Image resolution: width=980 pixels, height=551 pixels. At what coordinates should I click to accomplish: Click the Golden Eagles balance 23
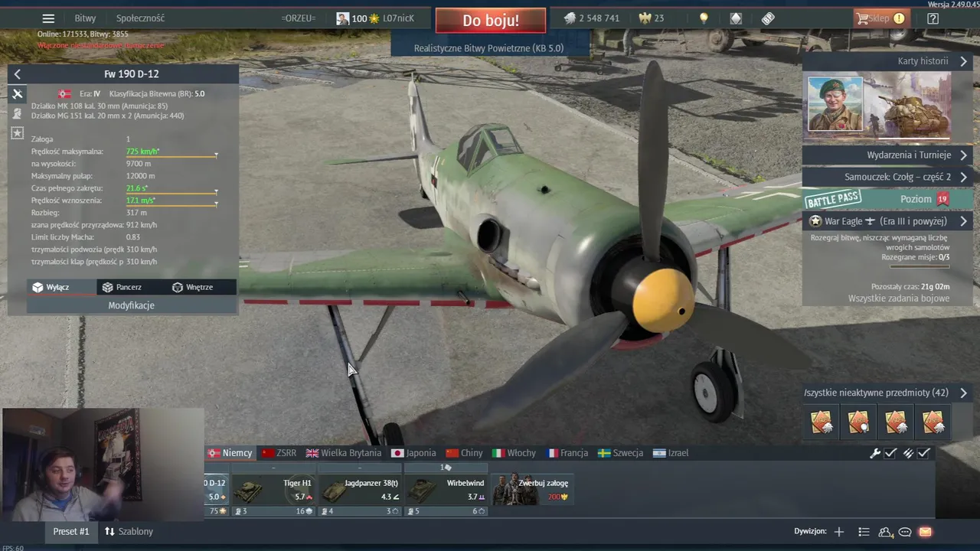coord(652,18)
